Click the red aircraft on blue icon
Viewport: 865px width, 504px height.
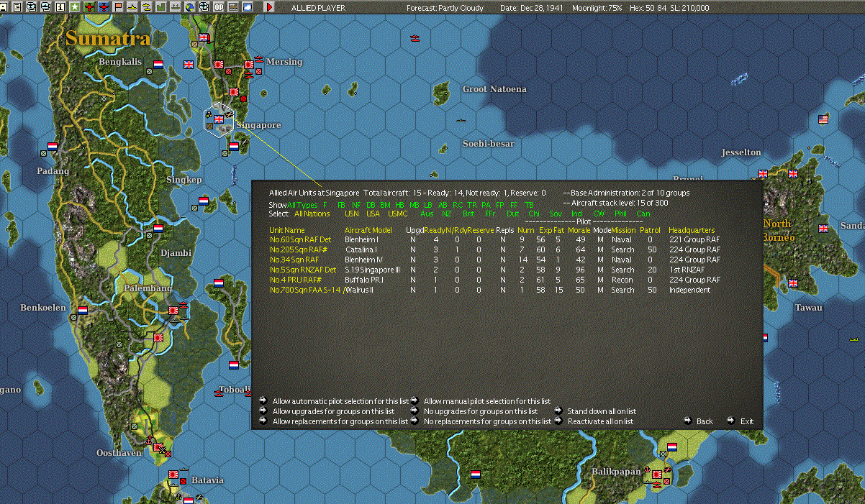click(x=104, y=7)
